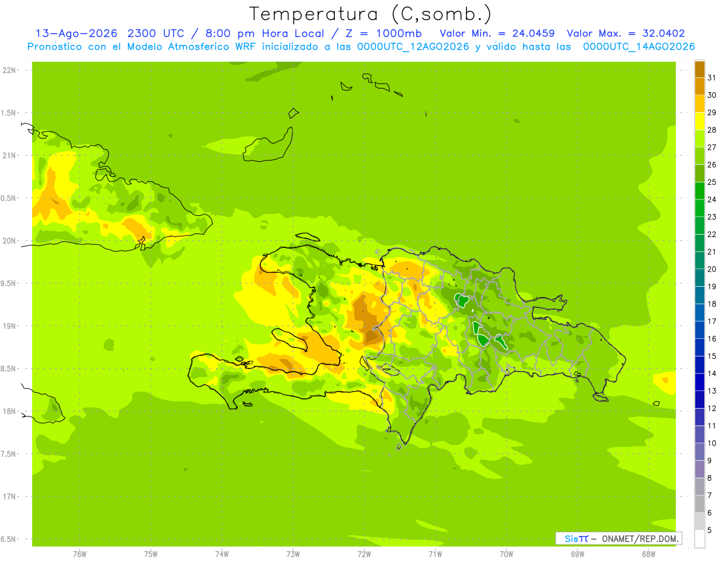Click the color bar label "5"
Screen dimensions: 728x562
[709, 530]
